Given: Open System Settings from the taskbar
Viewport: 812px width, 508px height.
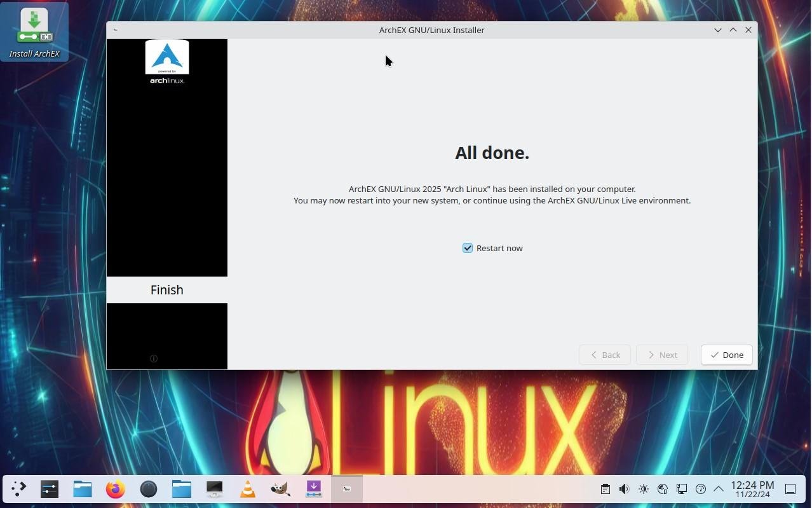Looking at the screenshot, I should click(49, 489).
